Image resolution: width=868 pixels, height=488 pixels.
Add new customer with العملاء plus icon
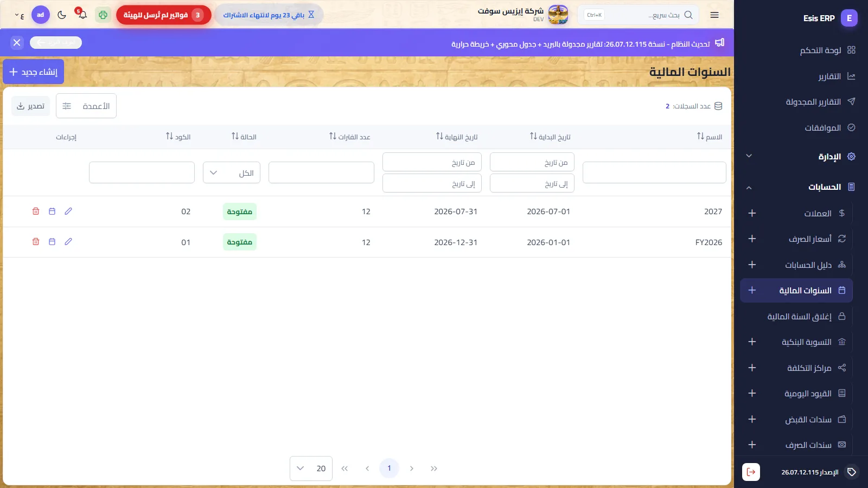752,213
